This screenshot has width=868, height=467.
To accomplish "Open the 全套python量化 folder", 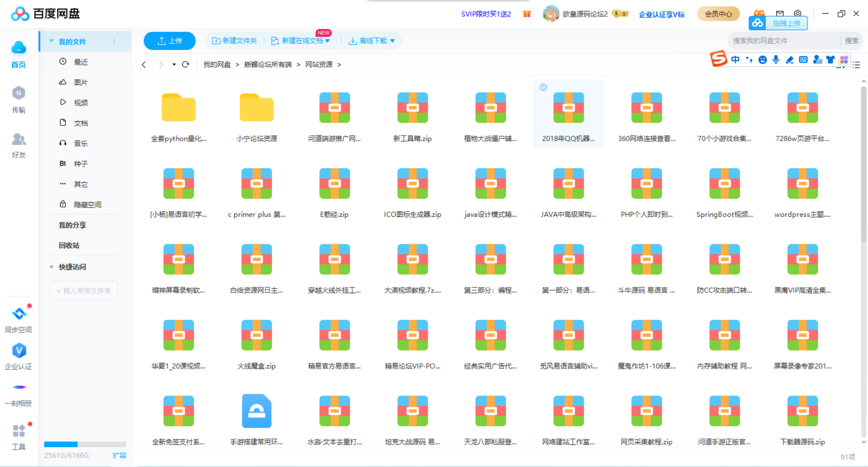I will 179,108.
